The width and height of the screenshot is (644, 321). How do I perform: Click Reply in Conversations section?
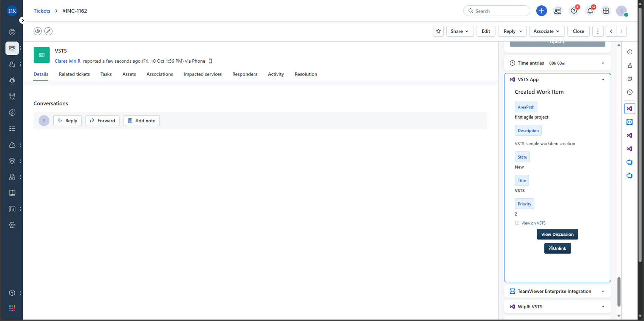[68, 121]
